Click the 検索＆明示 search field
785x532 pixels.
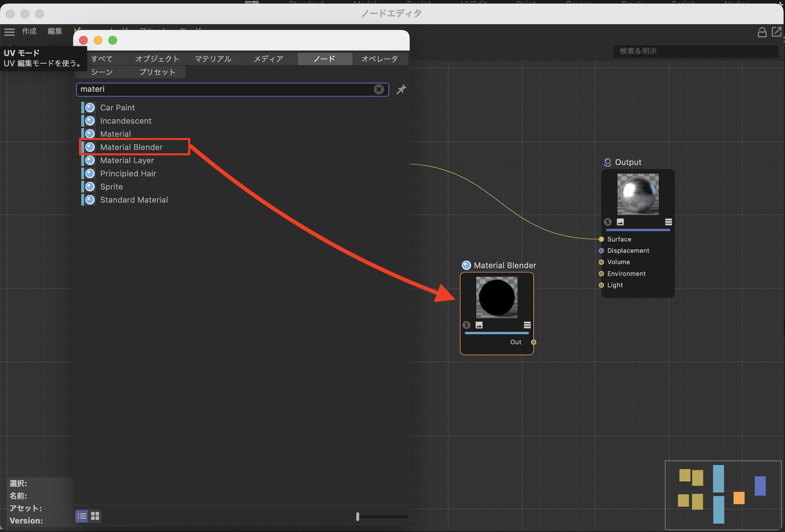click(x=695, y=51)
